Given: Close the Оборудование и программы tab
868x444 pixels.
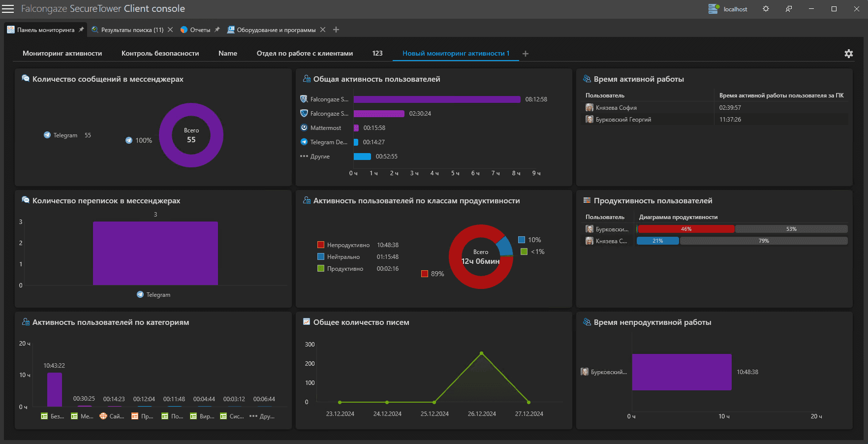Looking at the screenshot, I should point(323,30).
